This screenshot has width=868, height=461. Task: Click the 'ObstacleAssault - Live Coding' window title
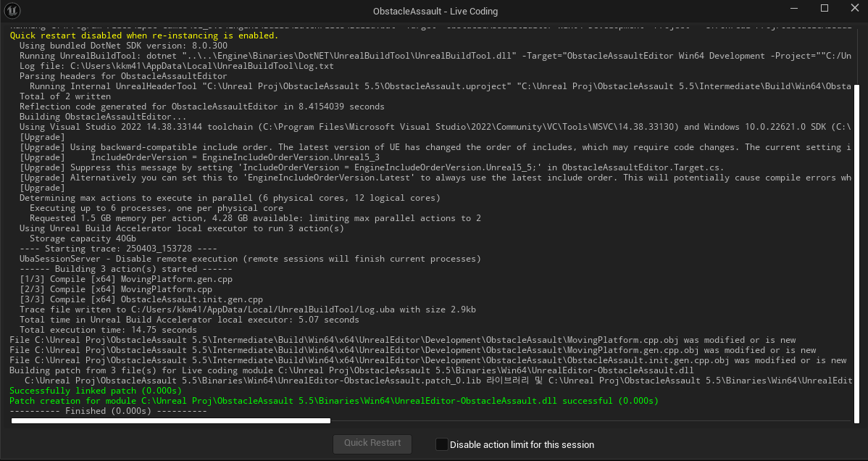[435, 11]
